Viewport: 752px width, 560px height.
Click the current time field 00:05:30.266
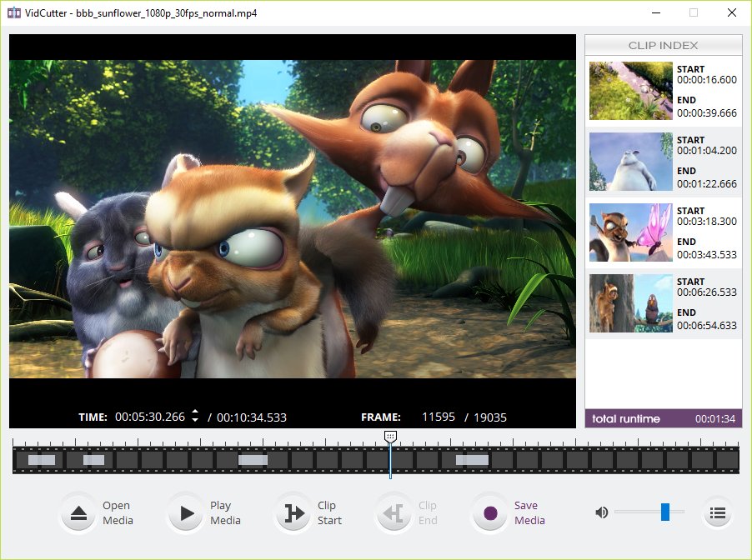[x=150, y=417]
